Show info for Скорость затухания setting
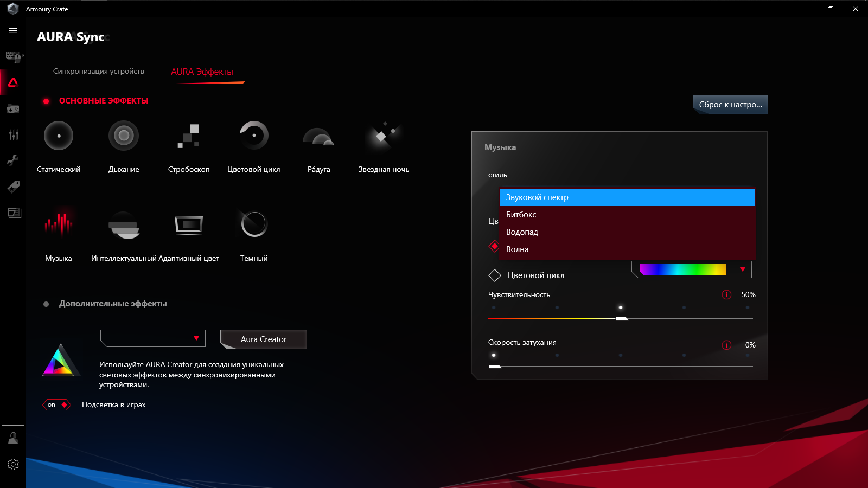 pyautogui.click(x=726, y=345)
